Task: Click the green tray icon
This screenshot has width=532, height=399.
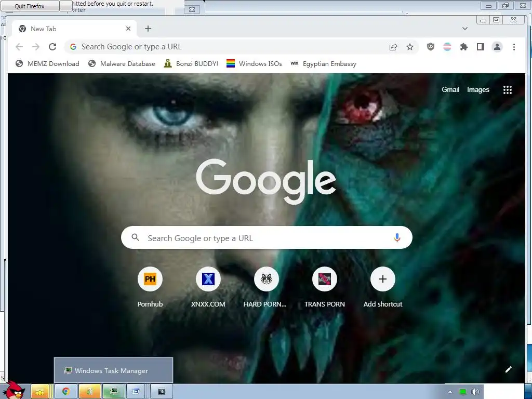Action: (x=462, y=392)
